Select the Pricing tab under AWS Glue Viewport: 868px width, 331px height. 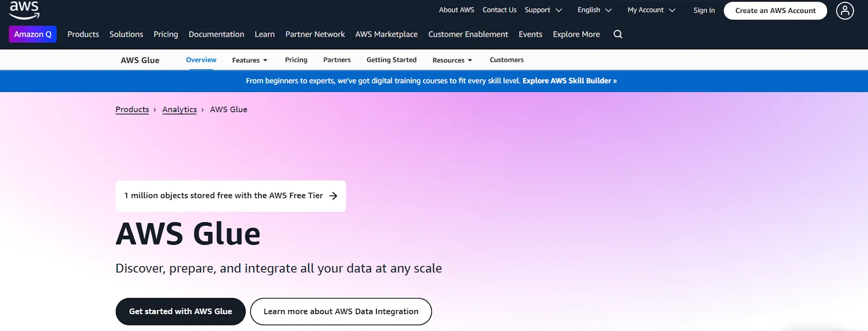(296, 60)
